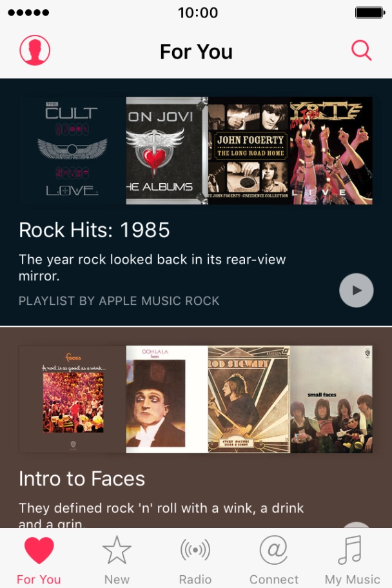The image size is (392, 588).
Task: Go to the Connect @ tab
Action: click(274, 560)
